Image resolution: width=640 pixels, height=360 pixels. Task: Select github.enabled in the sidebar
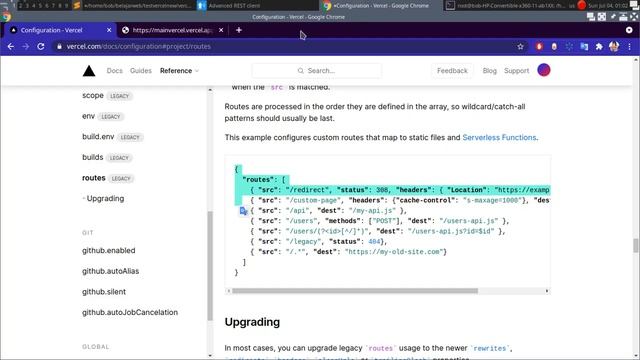109,251
